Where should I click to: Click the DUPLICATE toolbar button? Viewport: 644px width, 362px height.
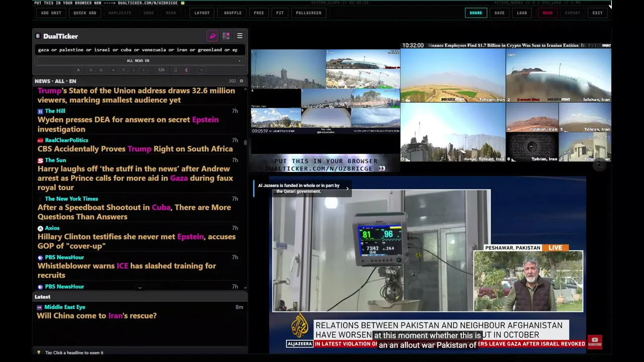[120, 13]
